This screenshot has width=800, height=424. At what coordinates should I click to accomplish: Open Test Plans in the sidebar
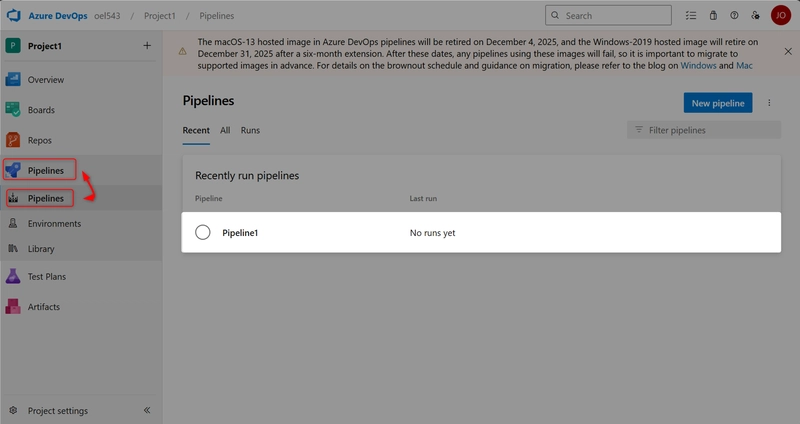tap(46, 276)
